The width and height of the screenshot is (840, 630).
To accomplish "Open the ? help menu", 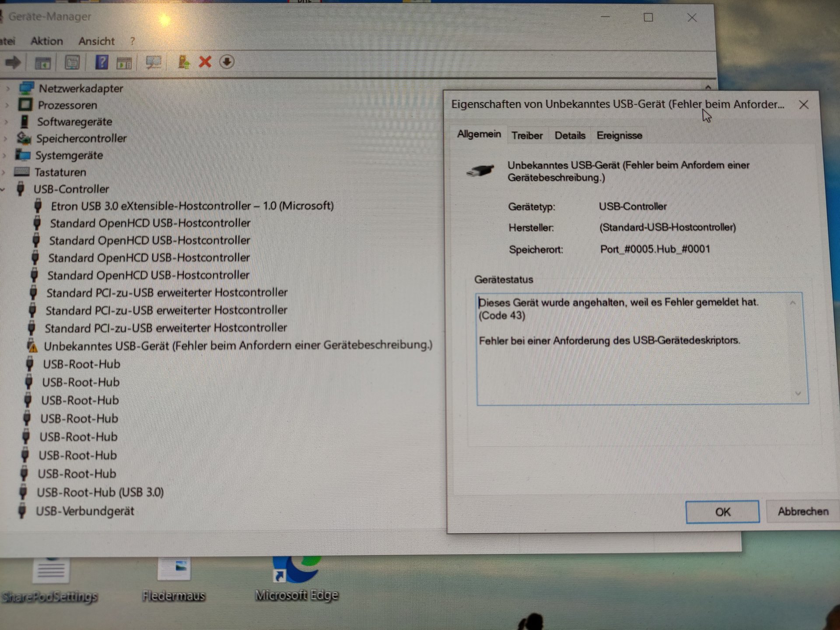I will pos(132,41).
